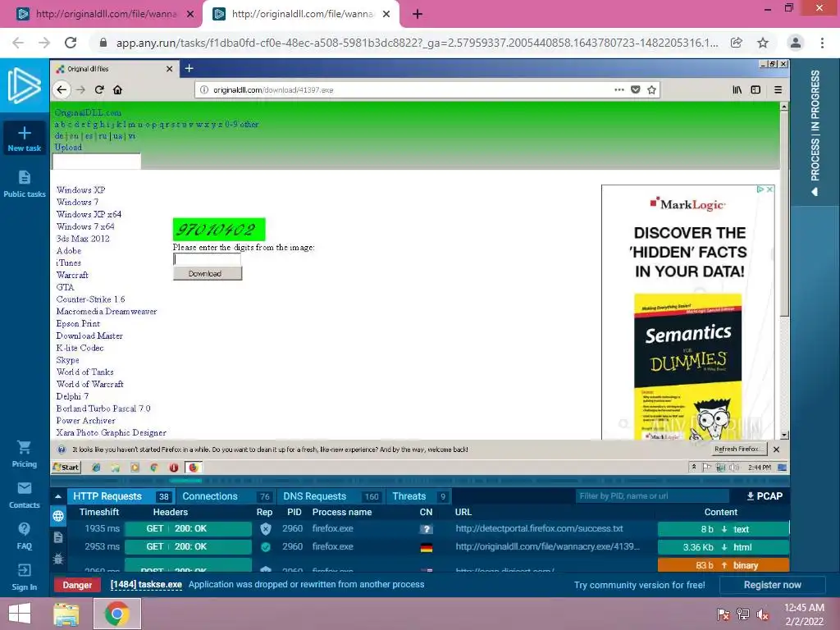The height and width of the screenshot is (630, 840).
Task: Open new tab in sandboxed Firefox
Action: tap(189, 69)
